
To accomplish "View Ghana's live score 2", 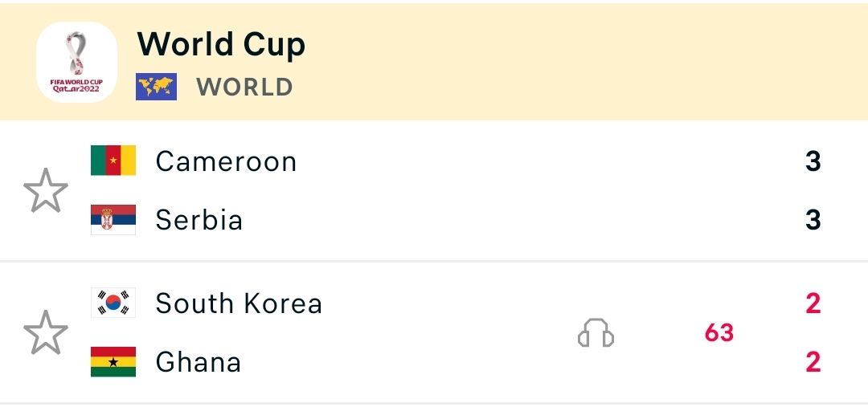I will pyautogui.click(x=813, y=362).
